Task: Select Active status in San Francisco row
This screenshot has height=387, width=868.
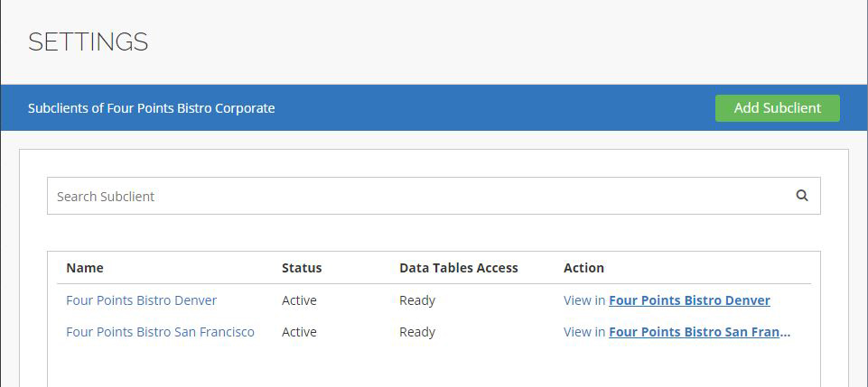Action: (x=299, y=332)
